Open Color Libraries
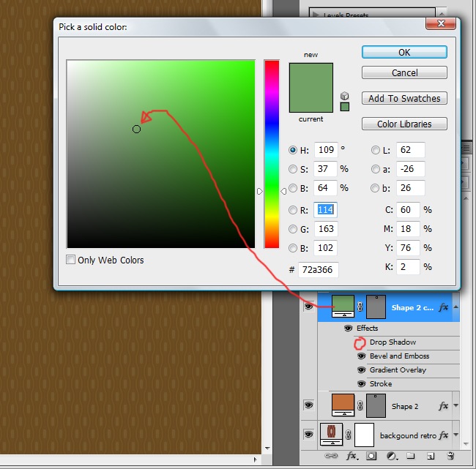This screenshot has width=476, height=469. pos(404,124)
